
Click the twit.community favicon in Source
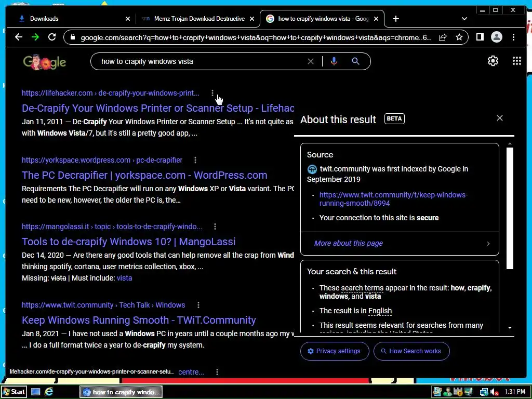[x=312, y=169]
